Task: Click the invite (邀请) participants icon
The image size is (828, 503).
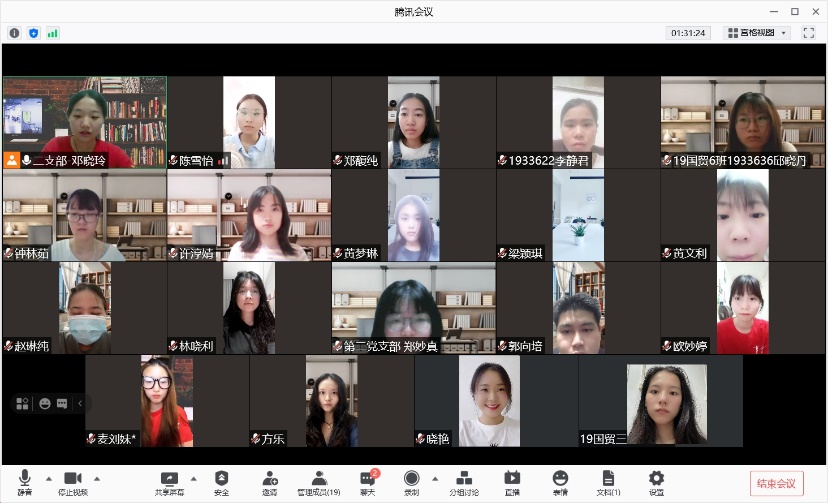Action: coord(269,481)
